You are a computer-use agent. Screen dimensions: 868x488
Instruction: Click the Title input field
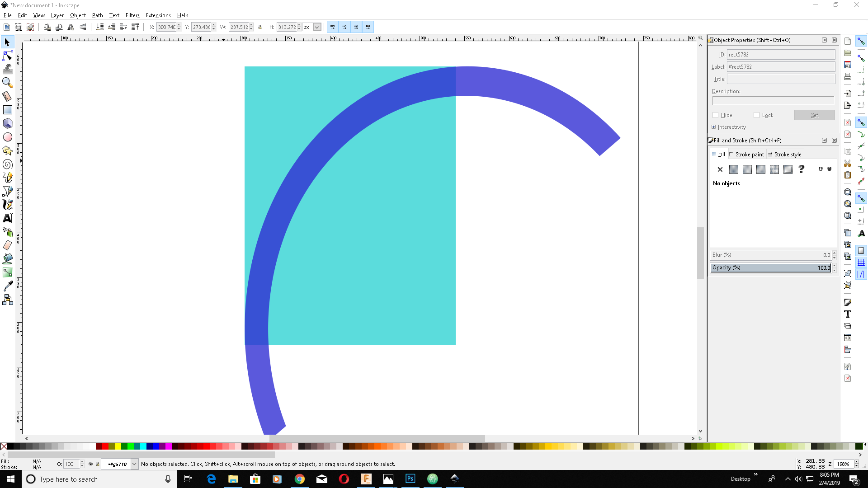click(x=780, y=79)
